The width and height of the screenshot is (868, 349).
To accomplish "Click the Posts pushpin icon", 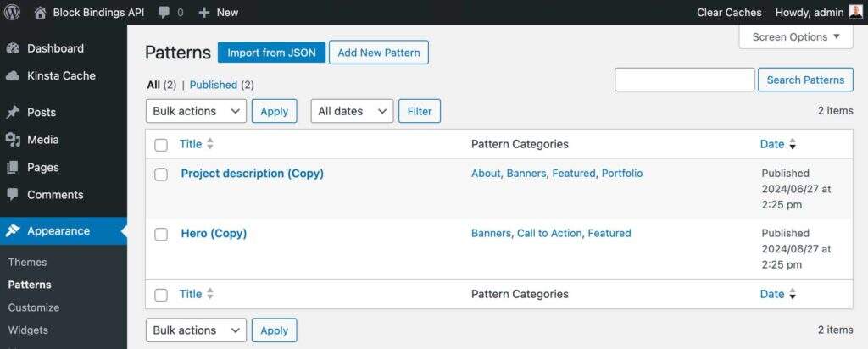I will 13,112.
